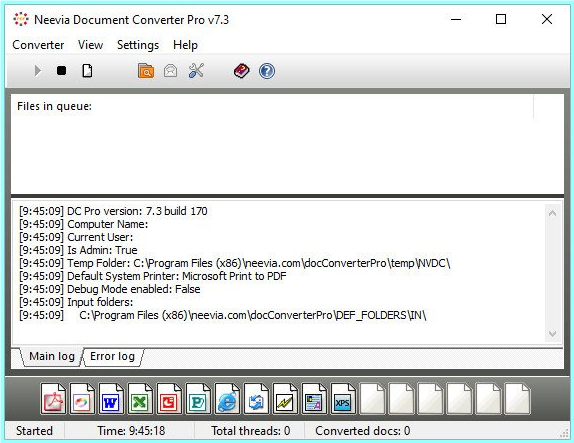Click the blue question mark icon
Screen dimensions: 574x443
(267, 71)
